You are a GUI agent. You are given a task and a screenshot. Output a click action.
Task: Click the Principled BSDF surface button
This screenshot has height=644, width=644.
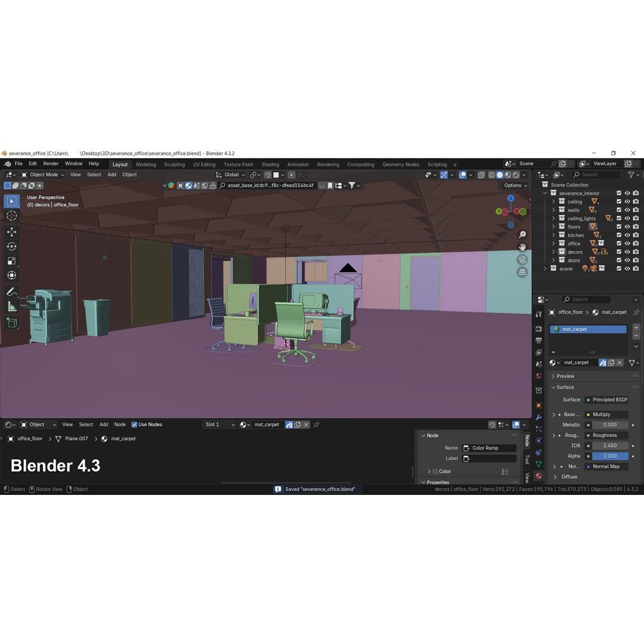tap(606, 400)
